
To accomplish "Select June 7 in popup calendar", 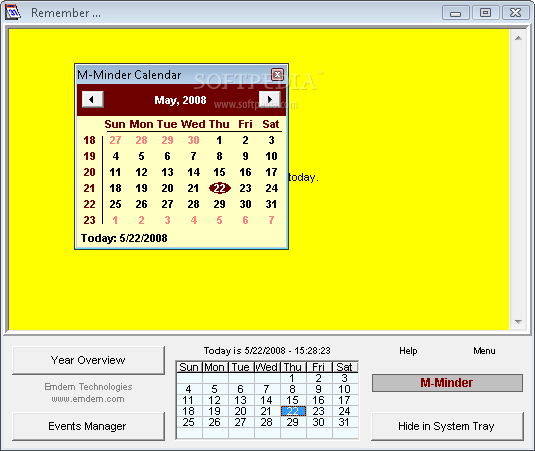I will (x=271, y=220).
